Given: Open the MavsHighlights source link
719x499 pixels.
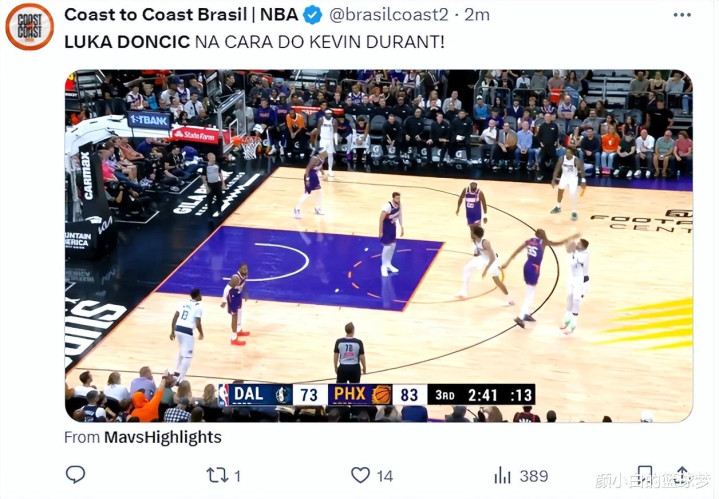Looking at the screenshot, I should 163,437.
